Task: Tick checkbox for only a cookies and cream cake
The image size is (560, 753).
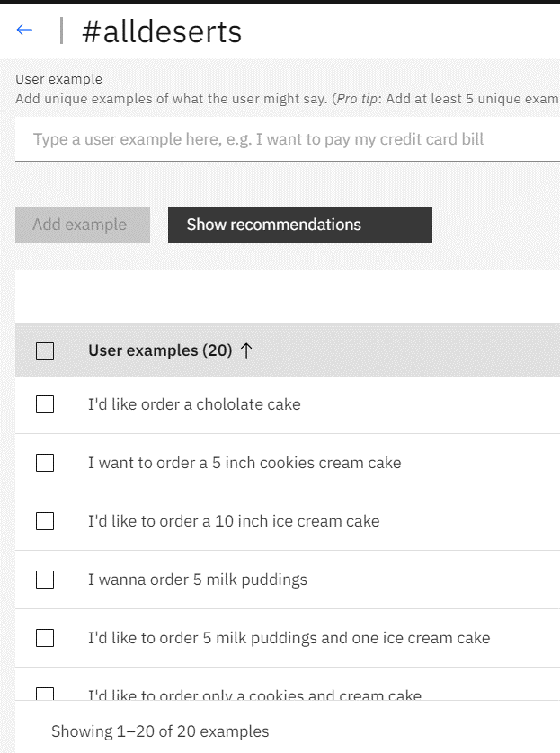Action: [45, 694]
